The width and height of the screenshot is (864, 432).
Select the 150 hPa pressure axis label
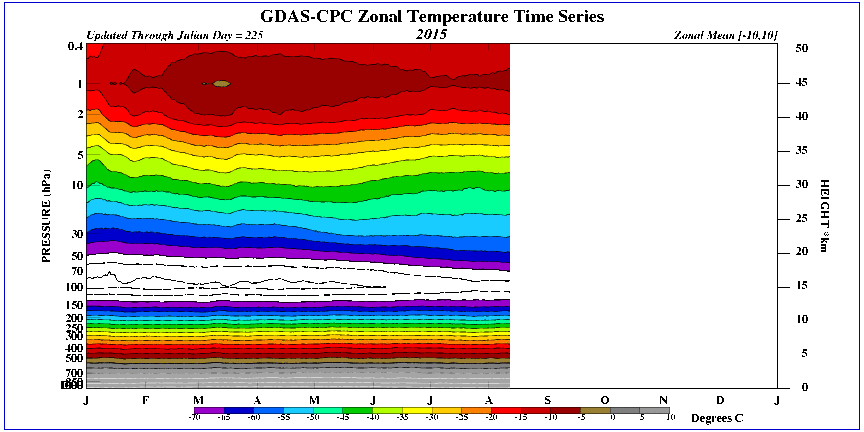click(x=74, y=305)
